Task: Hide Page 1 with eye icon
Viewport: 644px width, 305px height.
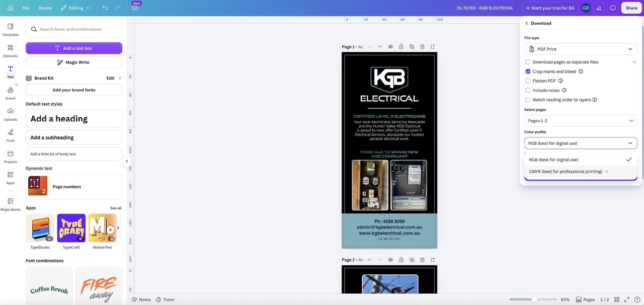Action: point(390,47)
